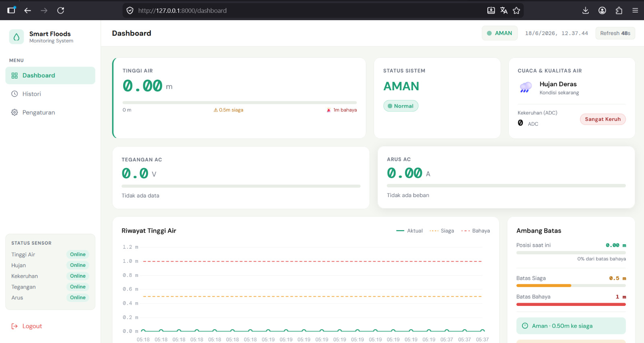Click the AMAN status badge in header
Viewport: 644px width, 343px height.
tap(500, 33)
